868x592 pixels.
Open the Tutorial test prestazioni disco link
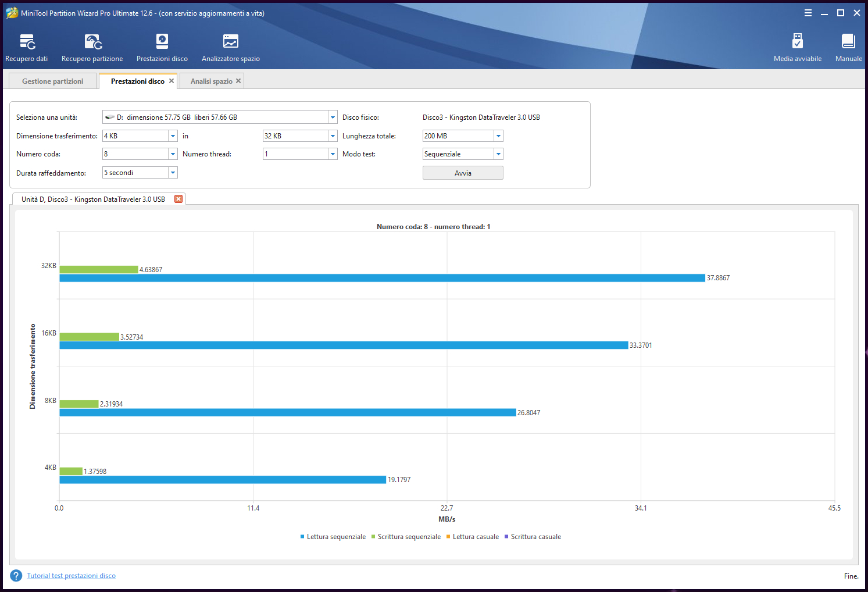pyautogui.click(x=71, y=576)
